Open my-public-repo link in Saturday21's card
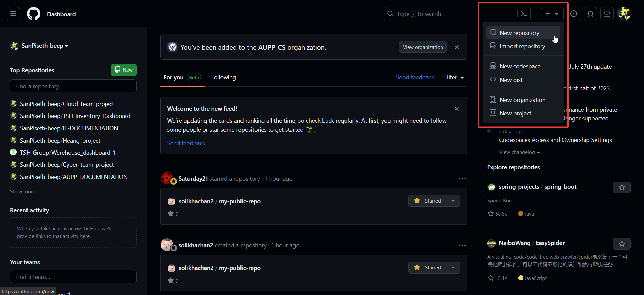 (x=240, y=201)
